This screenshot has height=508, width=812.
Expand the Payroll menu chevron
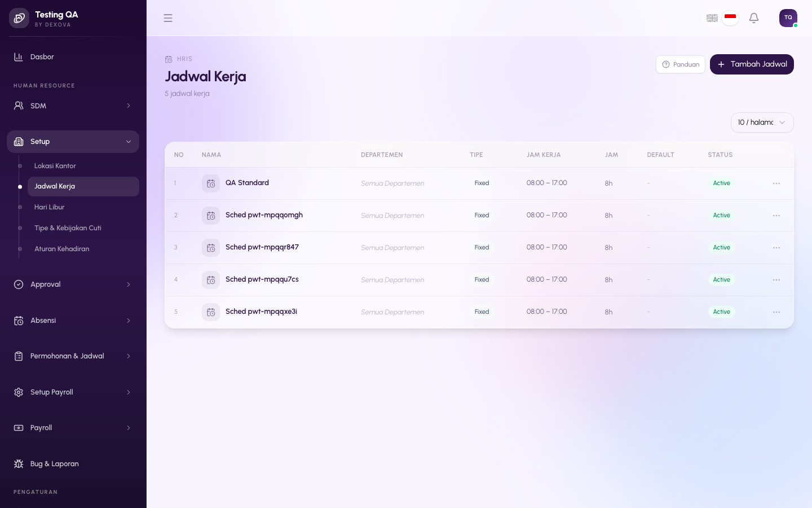[129, 428]
